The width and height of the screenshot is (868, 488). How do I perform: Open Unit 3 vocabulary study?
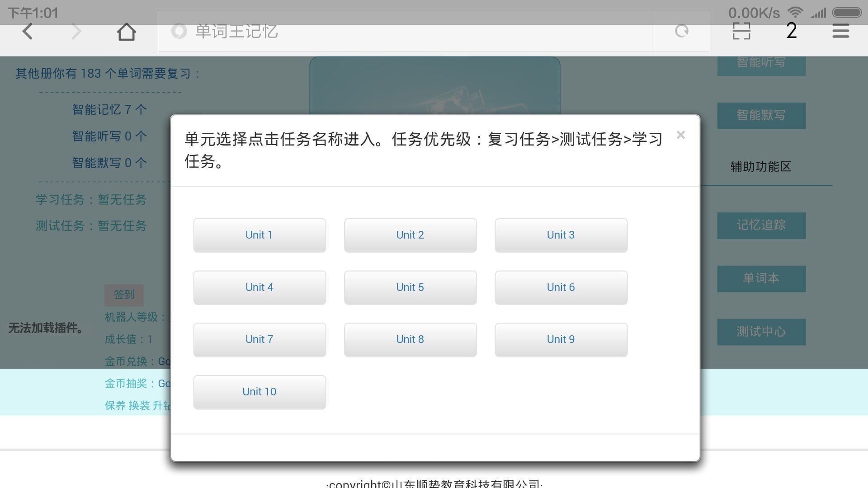561,235
